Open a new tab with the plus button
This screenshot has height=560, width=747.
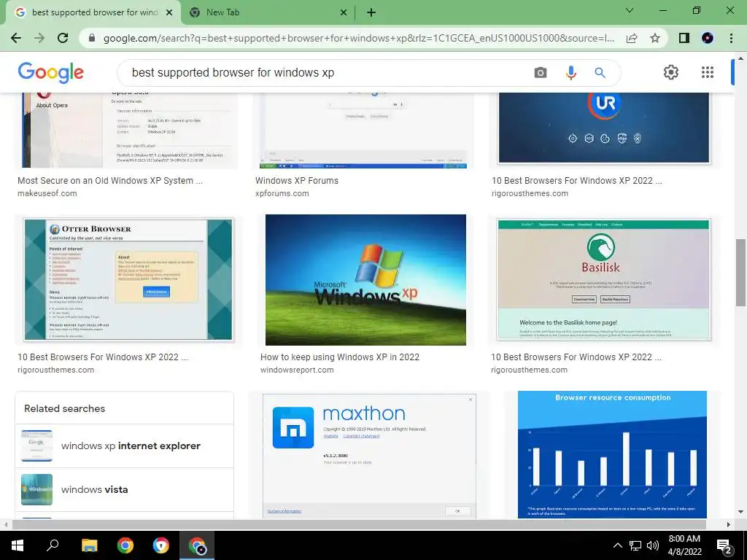(371, 13)
